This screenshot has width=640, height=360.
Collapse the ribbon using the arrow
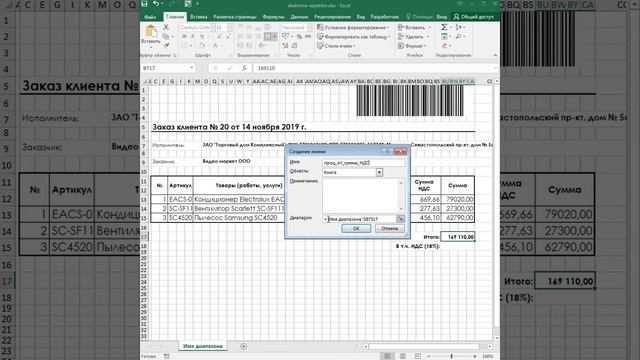pyautogui.click(x=495, y=55)
